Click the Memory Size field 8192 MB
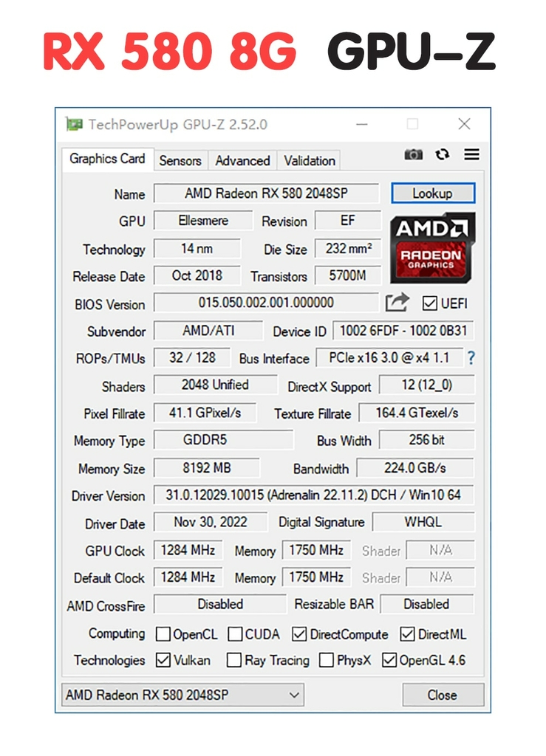 click(x=206, y=467)
